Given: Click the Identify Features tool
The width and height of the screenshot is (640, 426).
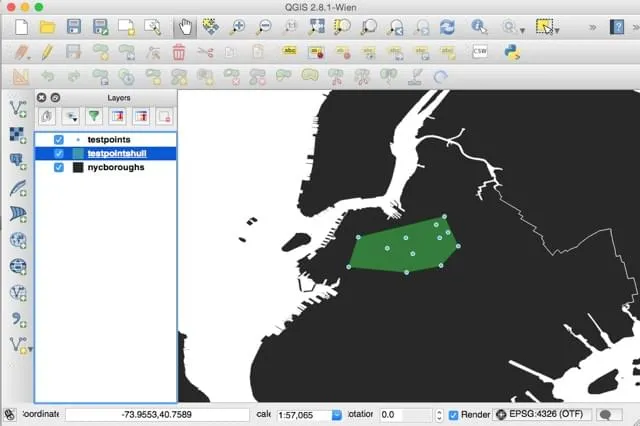Looking at the screenshot, I should click(x=479, y=27).
